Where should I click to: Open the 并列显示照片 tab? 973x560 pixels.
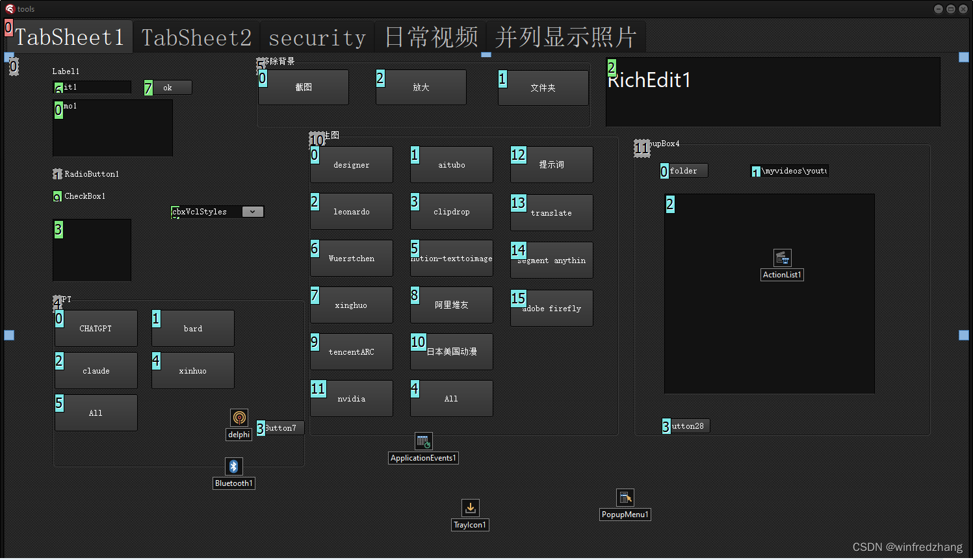coord(565,37)
